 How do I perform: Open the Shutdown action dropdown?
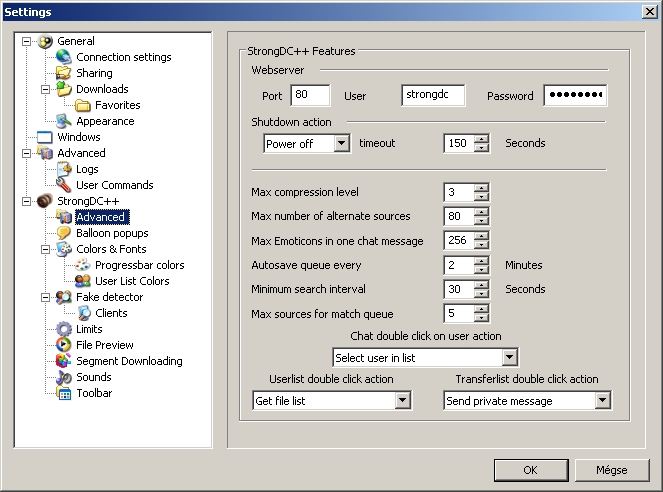(341, 143)
